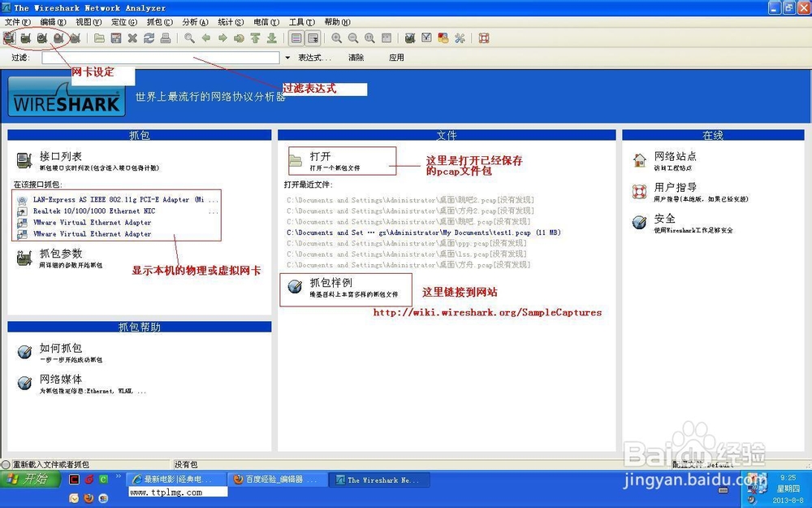Open the preferences toolbar icon
This screenshot has width=812, height=508.
[x=459, y=38]
